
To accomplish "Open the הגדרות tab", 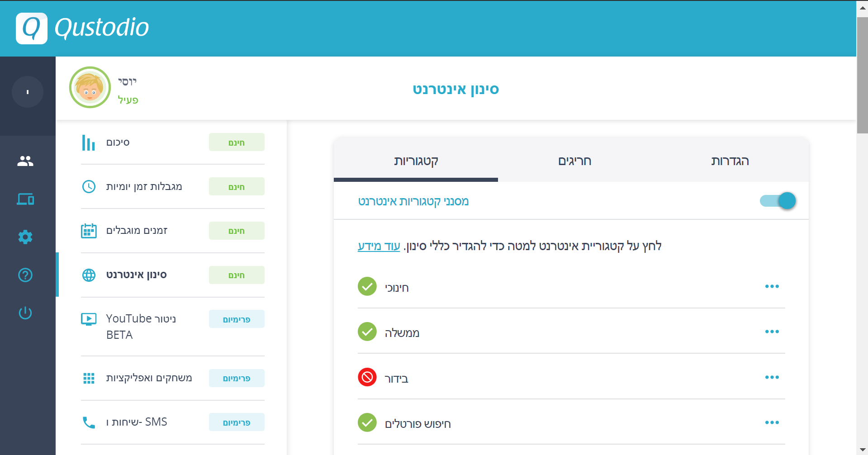I will [730, 161].
